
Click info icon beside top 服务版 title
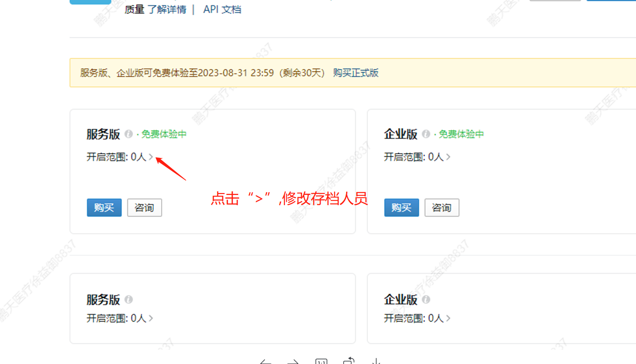(129, 134)
